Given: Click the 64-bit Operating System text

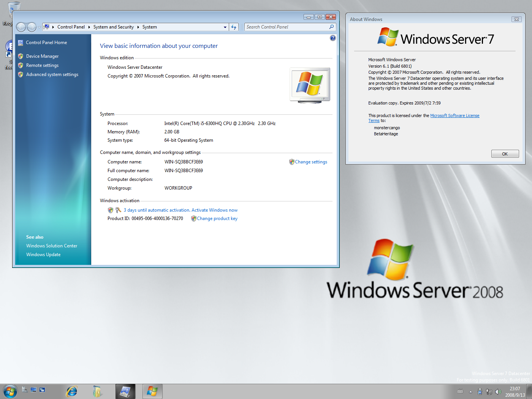Looking at the screenshot, I should 188,140.
